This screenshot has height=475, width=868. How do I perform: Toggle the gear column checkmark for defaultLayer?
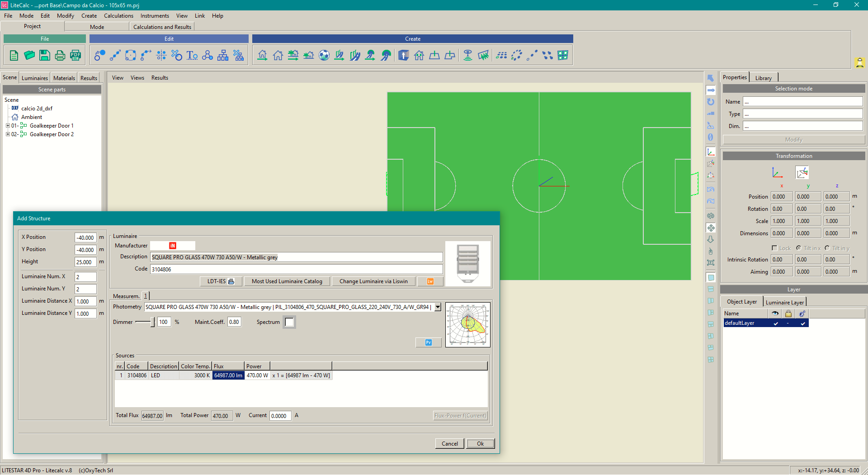click(803, 323)
